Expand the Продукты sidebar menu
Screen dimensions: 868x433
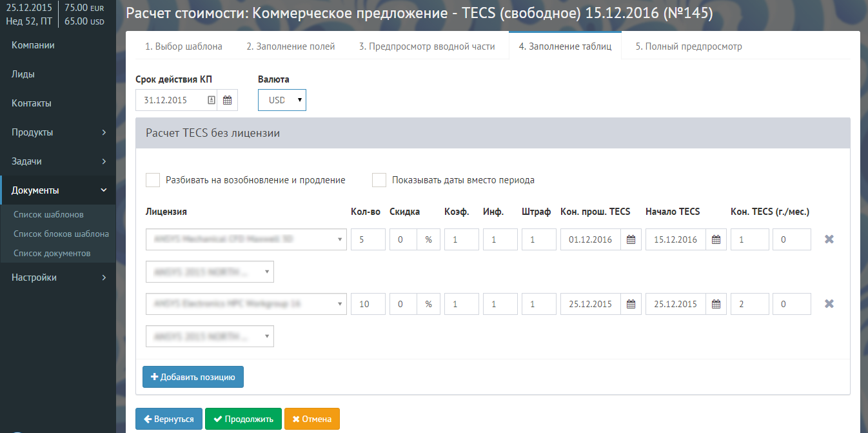(x=58, y=132)
